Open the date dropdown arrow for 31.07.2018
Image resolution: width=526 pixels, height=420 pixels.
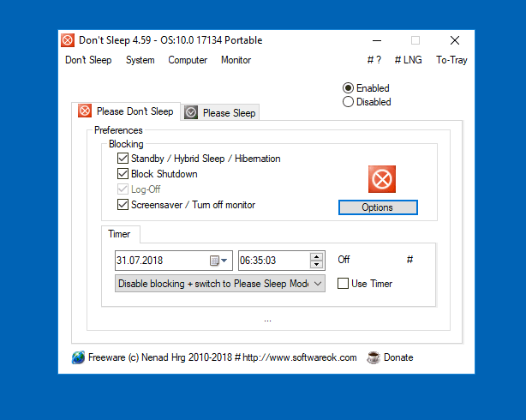pyautogui.click(x=224, y=261)
